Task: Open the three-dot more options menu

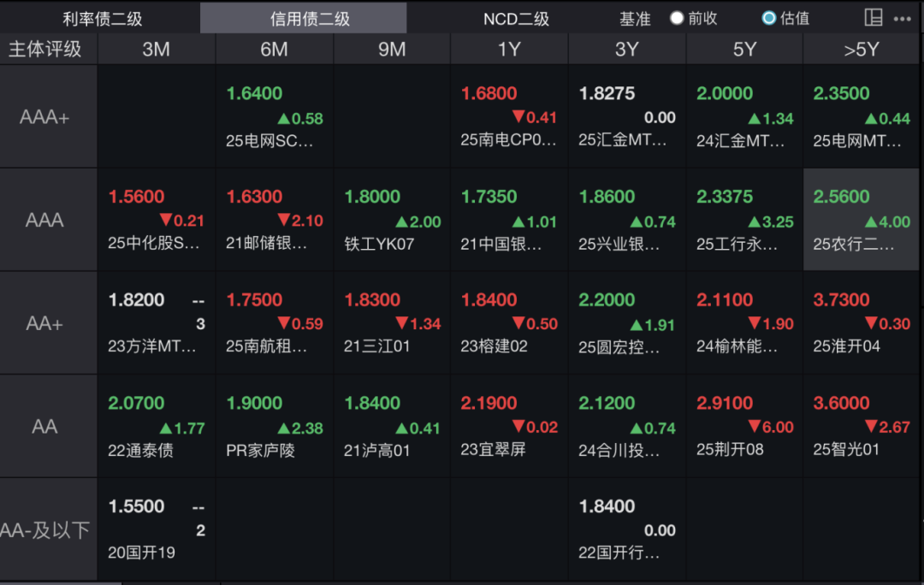Action: pos(902,19)
